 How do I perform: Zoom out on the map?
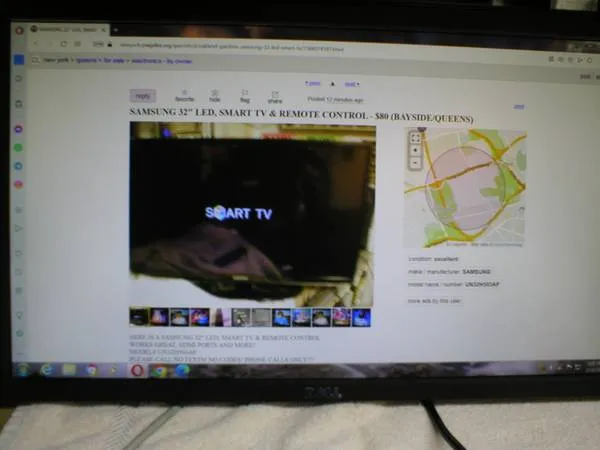416,163
